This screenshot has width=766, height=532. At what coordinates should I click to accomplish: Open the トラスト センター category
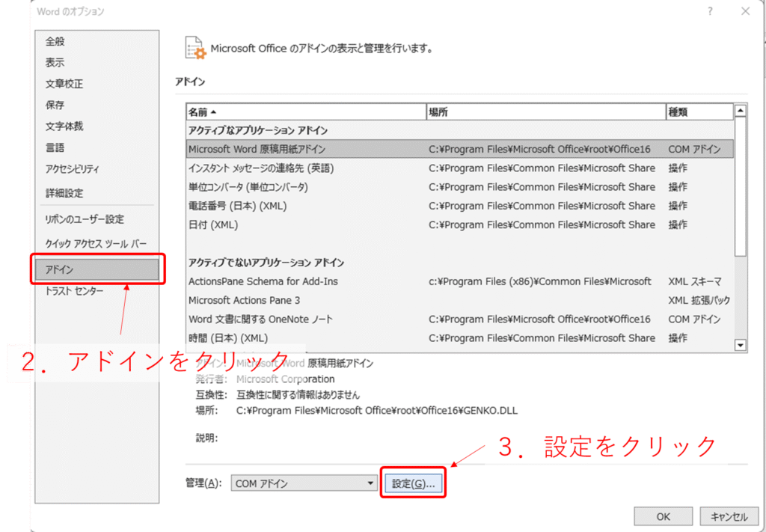tap(74, 291)
